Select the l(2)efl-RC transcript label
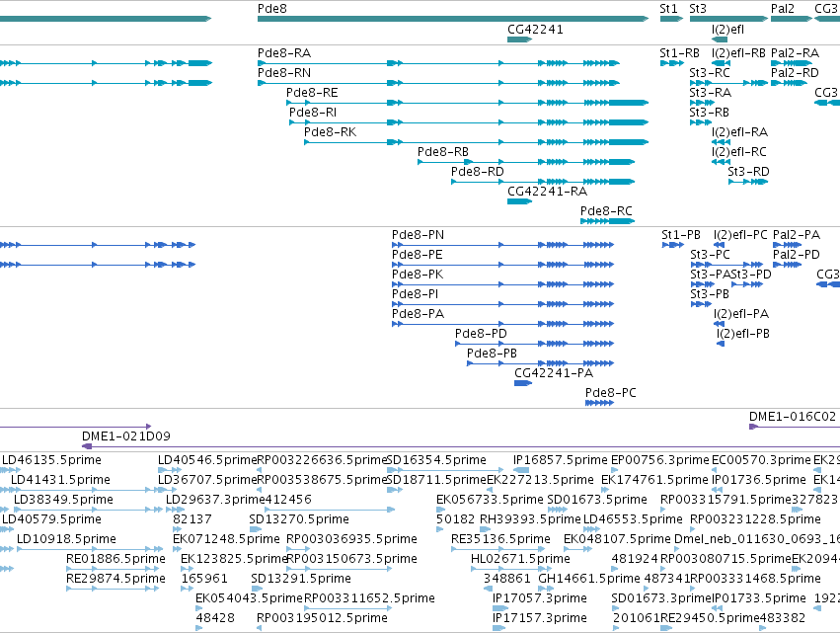The image size is (840, 633). pyautogui.click(x=739, y=152)
